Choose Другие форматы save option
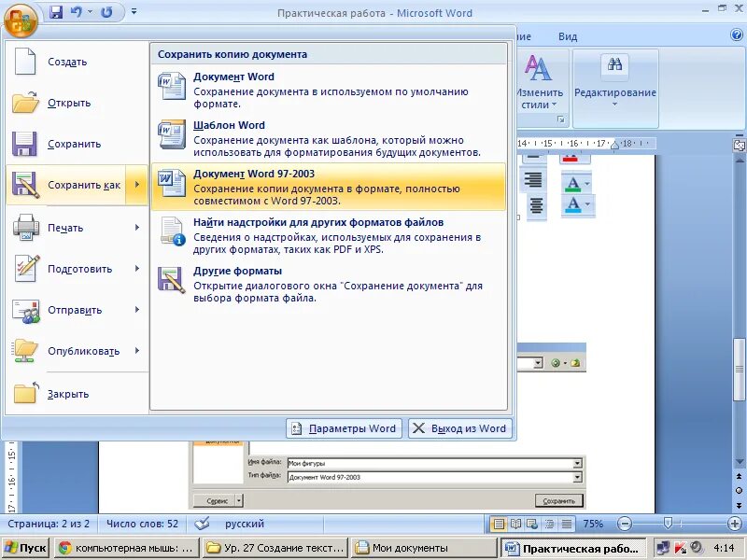This screenshot has height=560, width=747. click(329, 284)
